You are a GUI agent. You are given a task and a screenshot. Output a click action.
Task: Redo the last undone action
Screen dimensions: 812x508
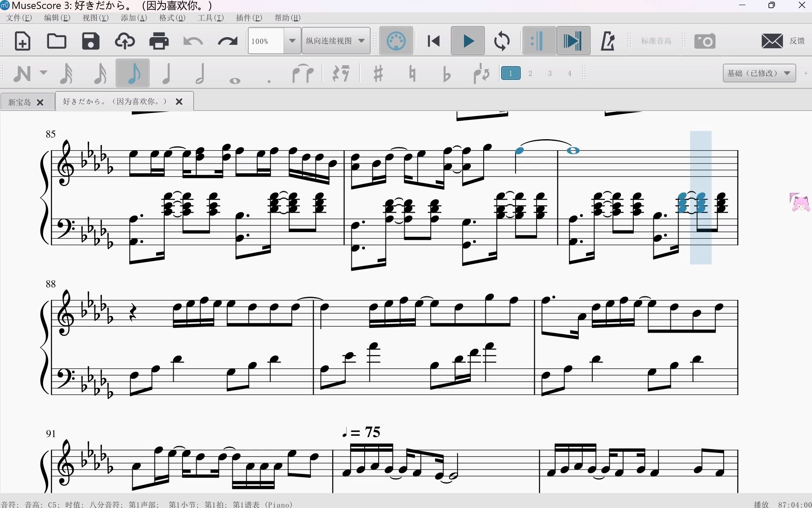point(227,41)
